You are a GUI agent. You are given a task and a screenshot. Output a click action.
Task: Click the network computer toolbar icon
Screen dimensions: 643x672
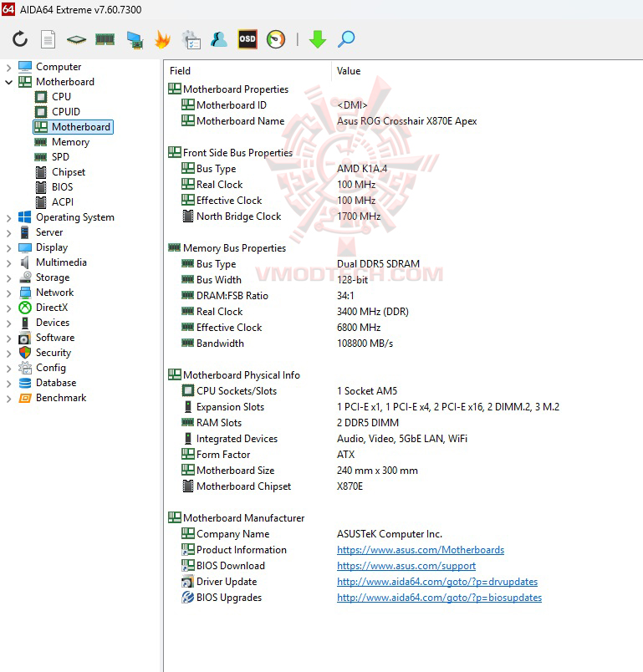pyautogui.click(x=135, y=40)
